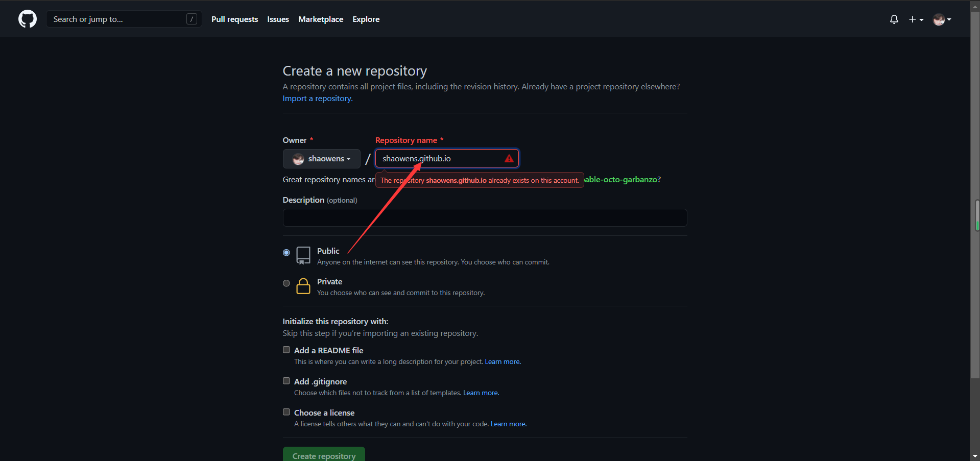Open the GitHub home logo
This screenshot has height=461, width=980.
click(28, 19)
